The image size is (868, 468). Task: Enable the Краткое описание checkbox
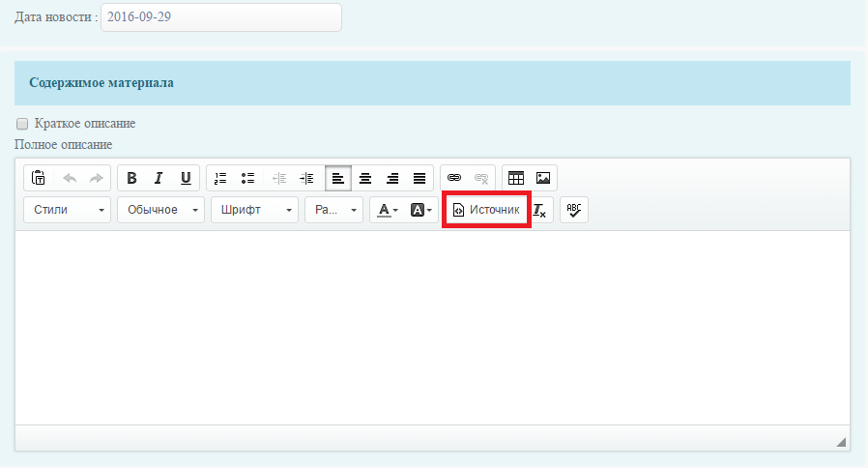click(22, 124)
